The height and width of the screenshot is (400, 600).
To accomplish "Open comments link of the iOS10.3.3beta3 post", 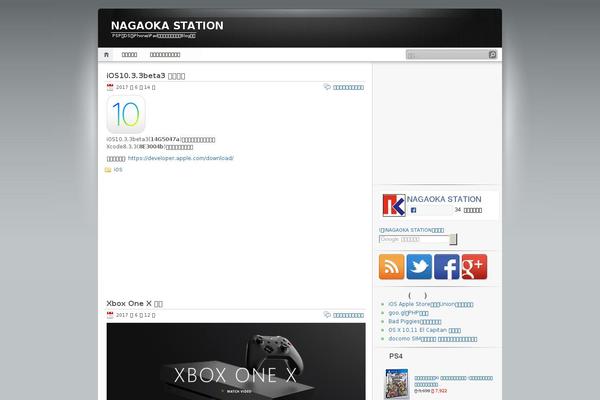I will click(x=348, y=87).
